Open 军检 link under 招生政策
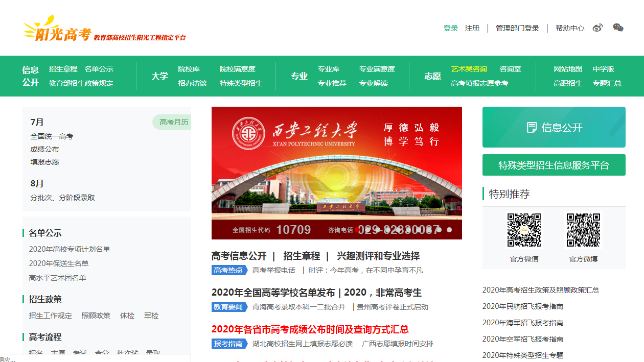Image resolution: width=644 pixels, height=362 pixels. (x=151, y=316)
